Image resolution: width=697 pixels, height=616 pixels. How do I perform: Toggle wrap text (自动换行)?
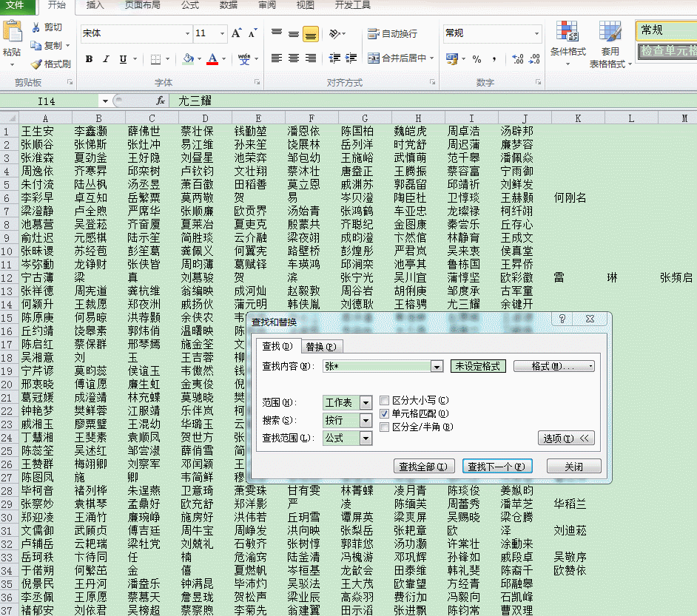pyautogui.click(x=392, y=34)
